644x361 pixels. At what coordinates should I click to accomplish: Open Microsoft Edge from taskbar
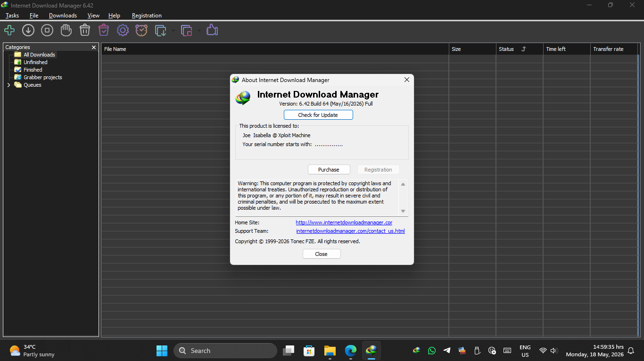(x=351, y=351)
